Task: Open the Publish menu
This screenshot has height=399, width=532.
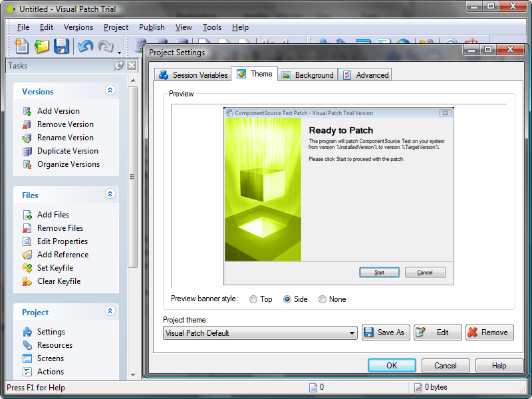Action: click(x=152, y=27)
